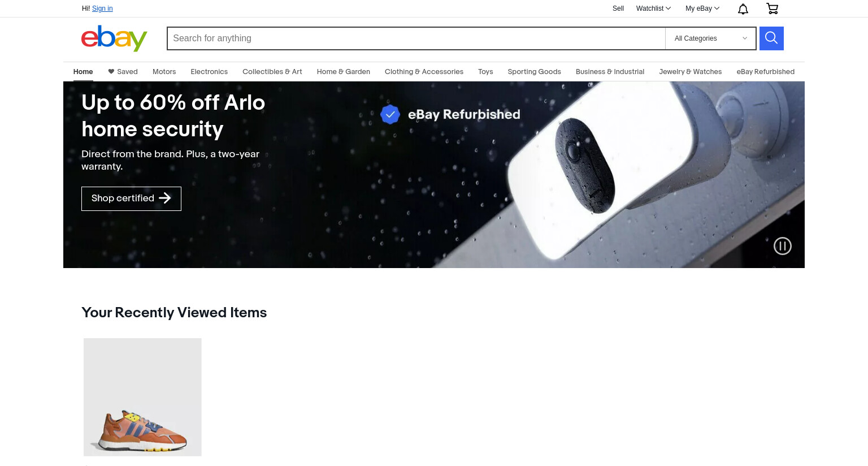The image size is (868, 466).
Task: Click the Search for anything field
Action: 416,38
